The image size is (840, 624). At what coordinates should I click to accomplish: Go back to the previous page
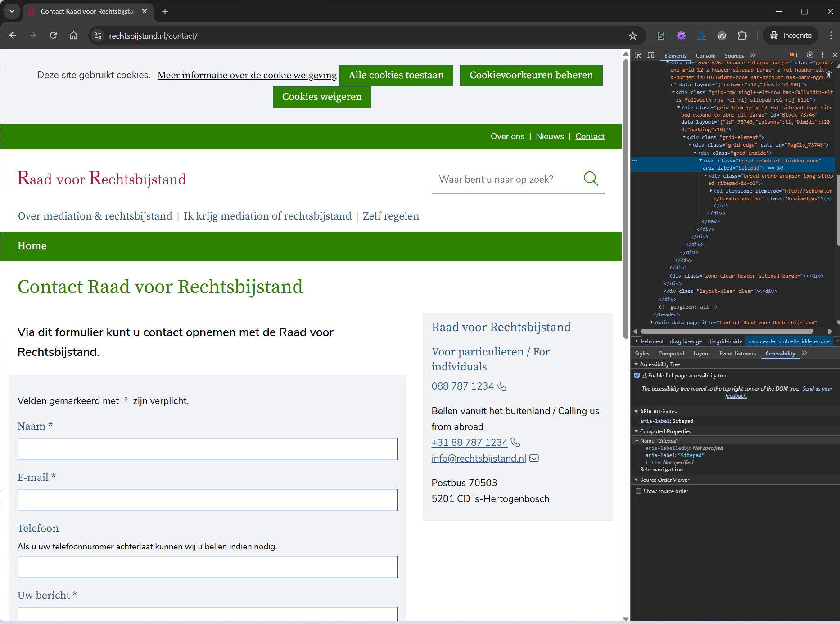point(13,36)
